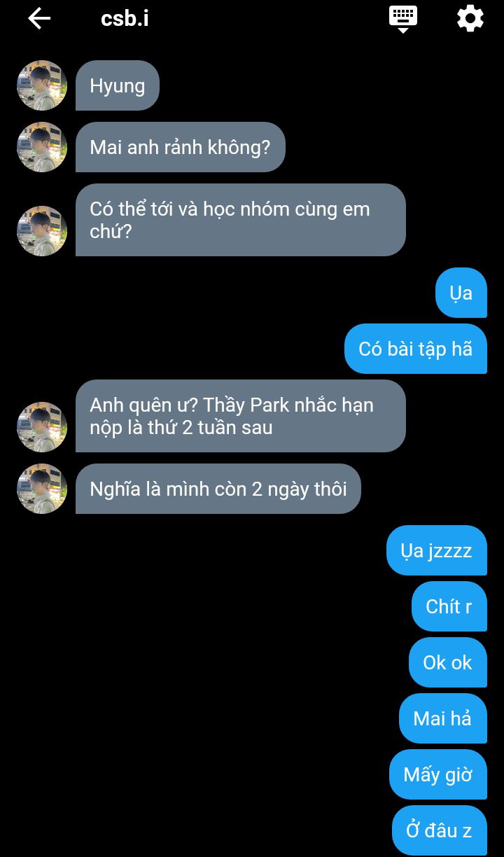Screen dimensions: 504x857
Task: Hide the keyboard via keyboard icon
Action: click(403, 19)
